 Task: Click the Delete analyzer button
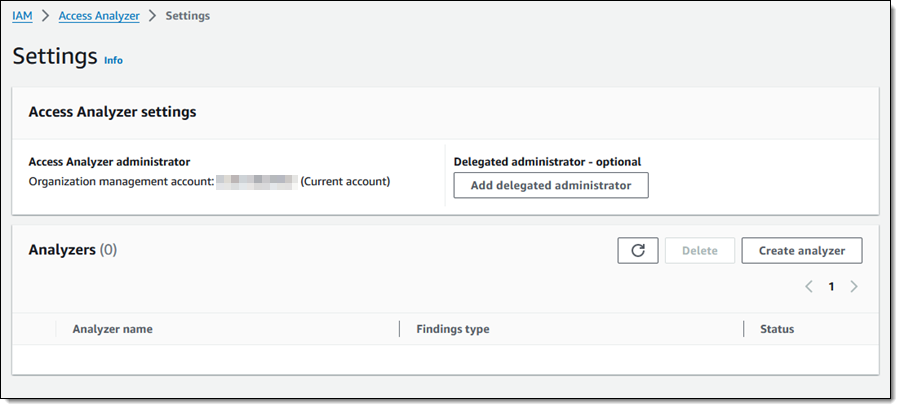[700, 250]
